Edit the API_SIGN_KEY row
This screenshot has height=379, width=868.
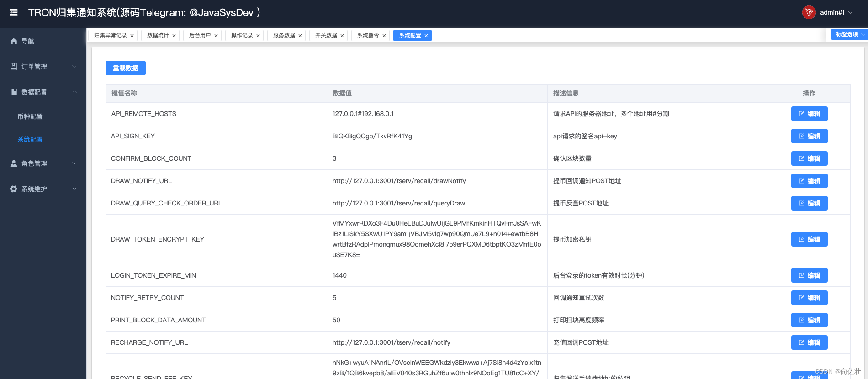tap(809, 136)
